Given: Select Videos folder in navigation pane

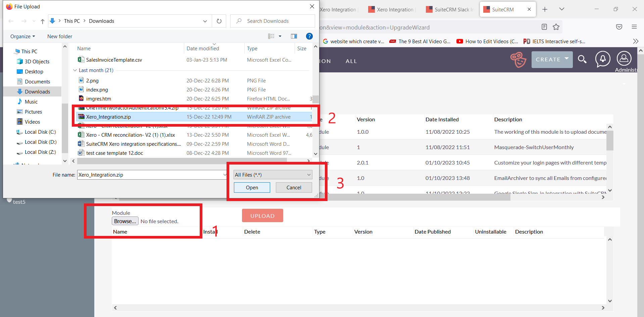Looking at the screenshot, I should [x=32, y=122].
